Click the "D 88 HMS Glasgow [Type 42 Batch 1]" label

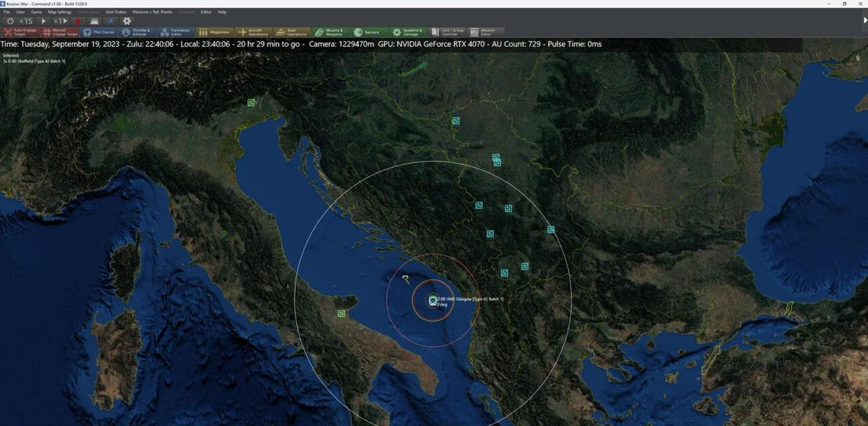tap(470, 299)
